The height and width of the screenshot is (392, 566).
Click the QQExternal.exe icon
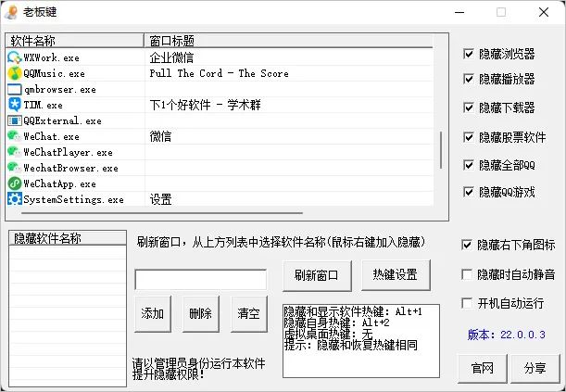point(15,120)
